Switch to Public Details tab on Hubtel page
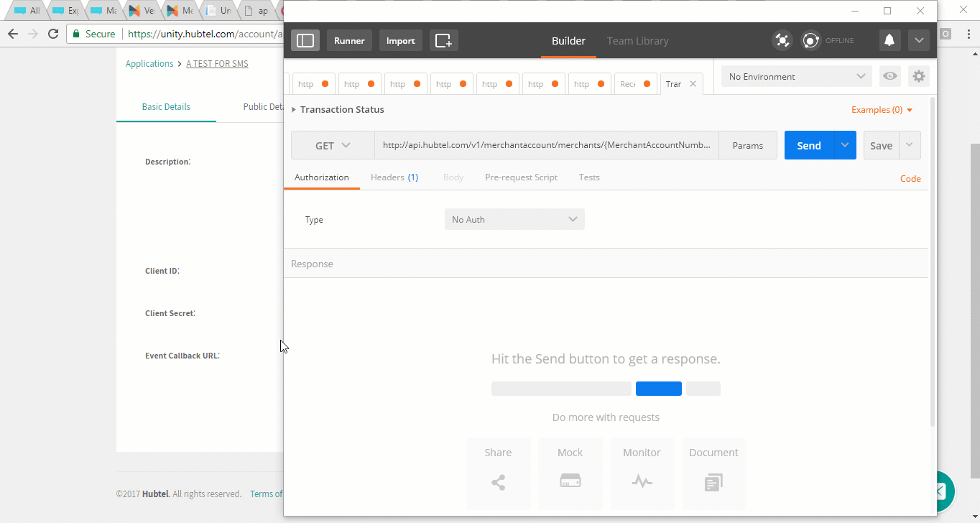 pos(263,106)
